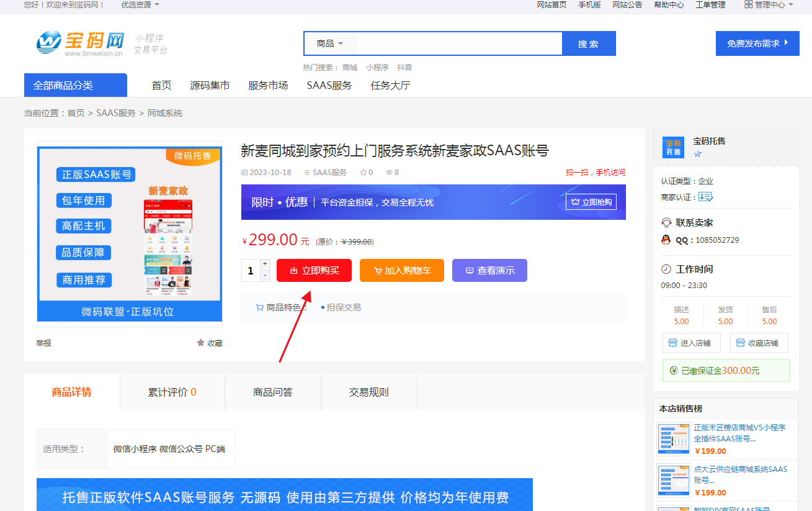The height and width of the screenshot is (511, 812).
Task: Click the star icon under 宝码托售
Action: (x=697, y=154)
